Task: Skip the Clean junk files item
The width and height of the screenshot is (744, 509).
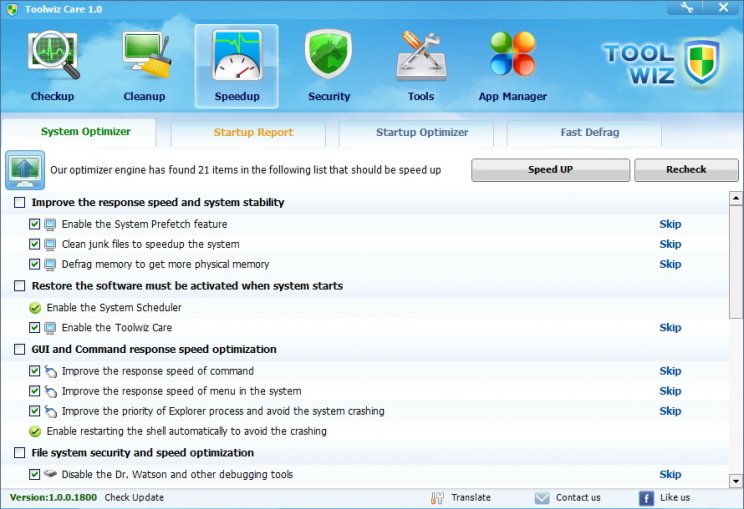Action: click(670, 244)
